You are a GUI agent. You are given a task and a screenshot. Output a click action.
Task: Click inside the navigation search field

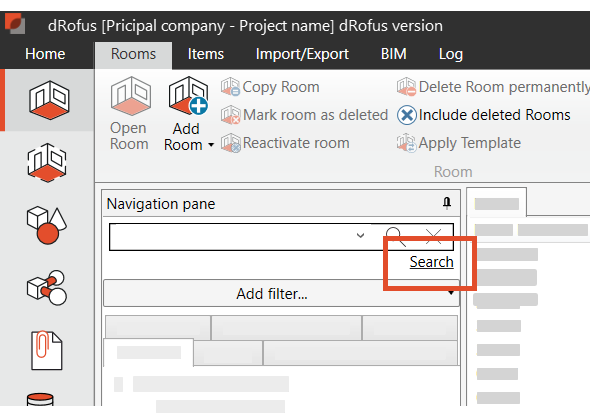(x=230, y=237)
